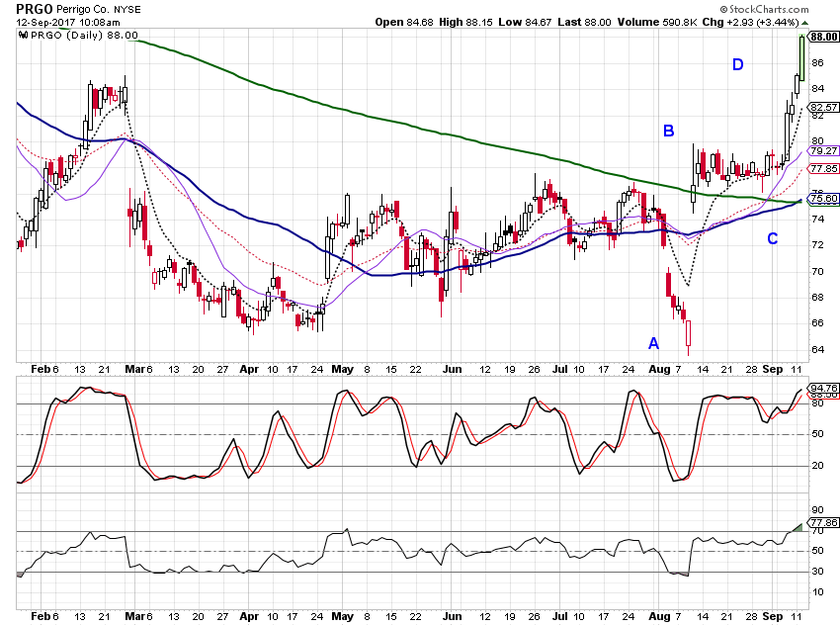Click the 10 label on the RSI axis
Image resolution: width=840 pixels, height=626 pixels.
[817, 591]
